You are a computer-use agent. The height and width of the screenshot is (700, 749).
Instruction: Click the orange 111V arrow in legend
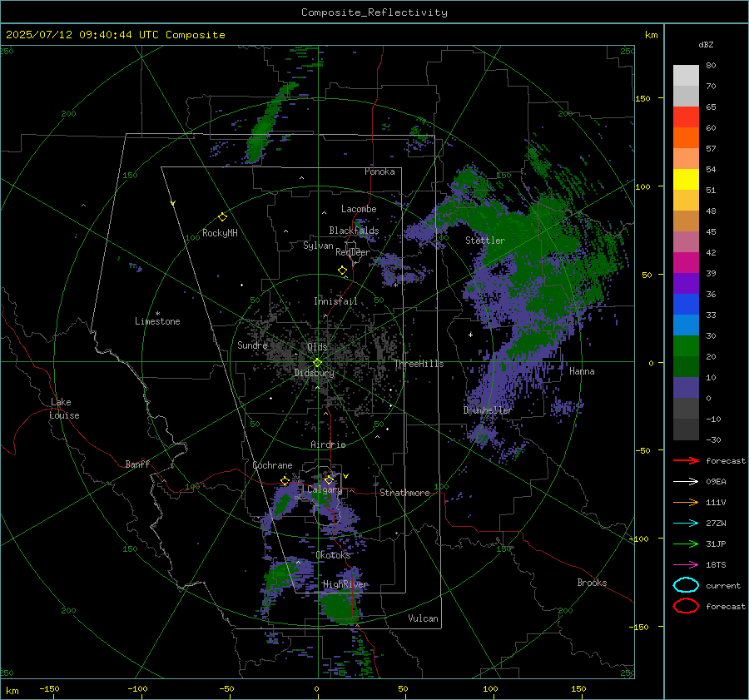tap(686, 502)
